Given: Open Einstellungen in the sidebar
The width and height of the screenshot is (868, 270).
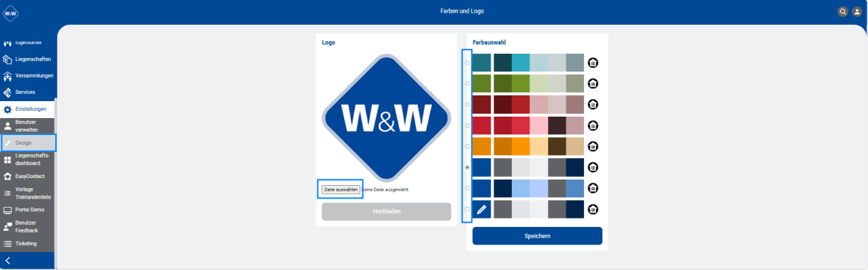Looking at the screenshot, I should tap(28, 109).
